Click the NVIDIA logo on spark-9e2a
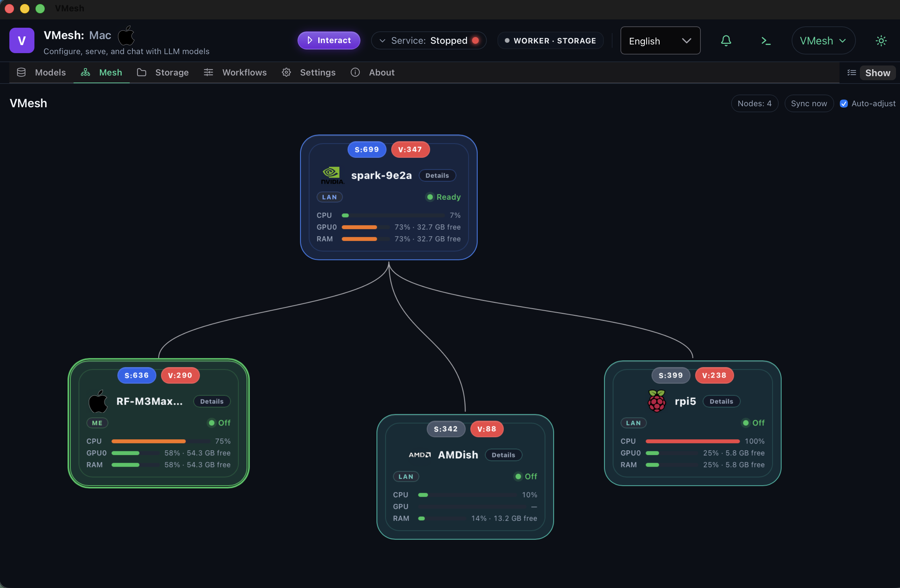This screenshot has width=900, height=588. [x=332, y=175]
